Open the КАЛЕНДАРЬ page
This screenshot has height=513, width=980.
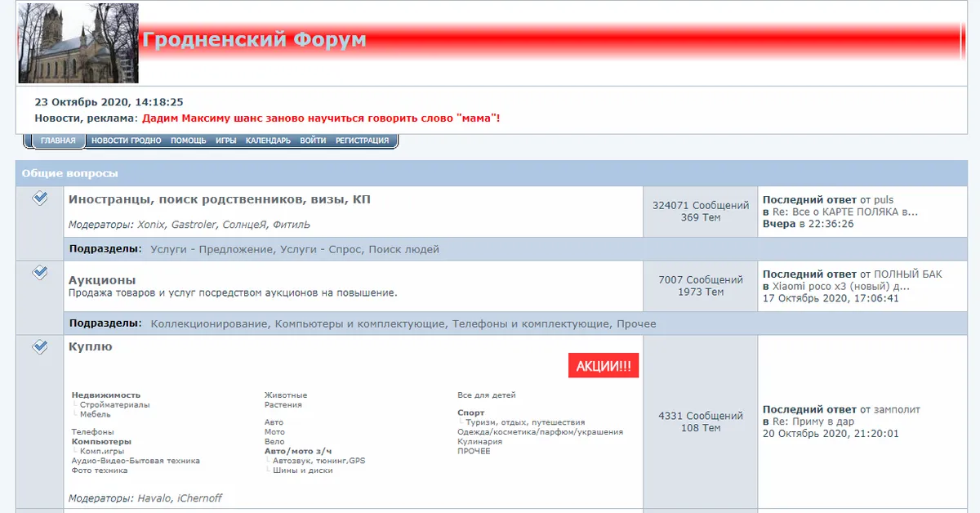pos(269,140)
